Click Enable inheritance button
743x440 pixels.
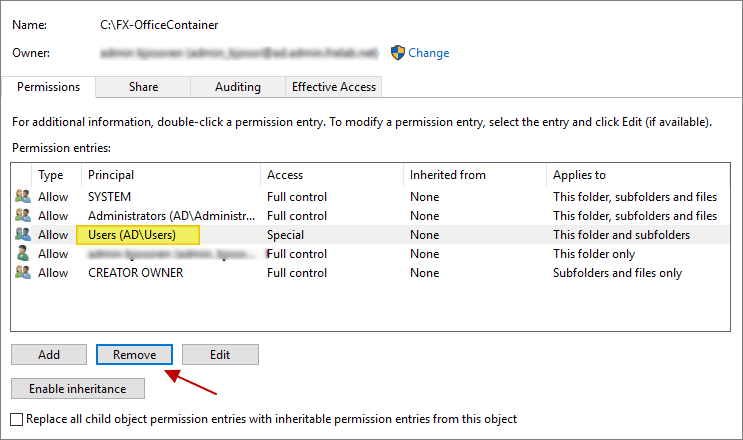click(x=77, y=388)
